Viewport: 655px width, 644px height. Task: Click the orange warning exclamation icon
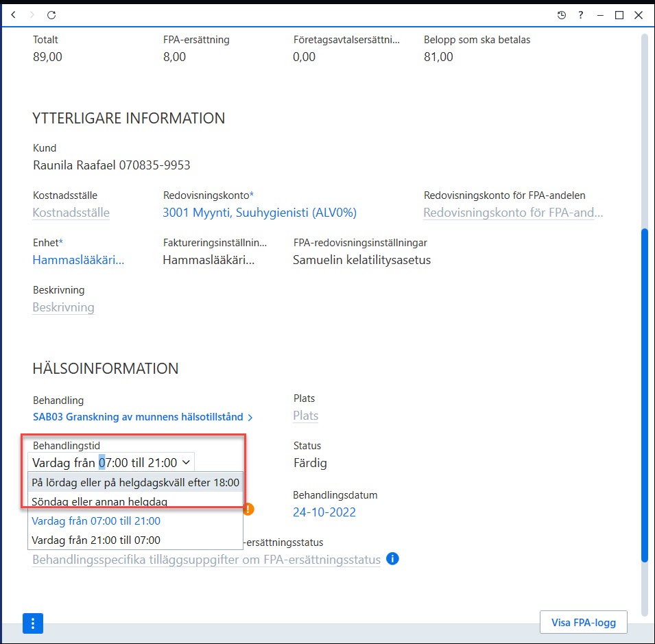[x=248, y=509]
